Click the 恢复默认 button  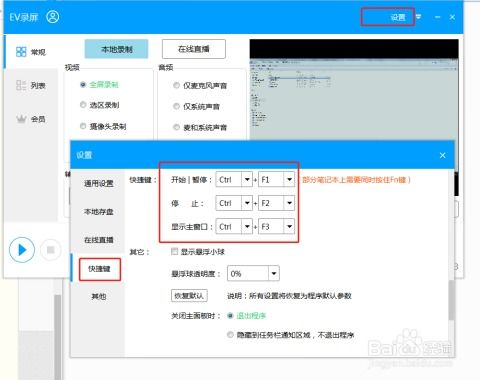[x=189, y=296]
